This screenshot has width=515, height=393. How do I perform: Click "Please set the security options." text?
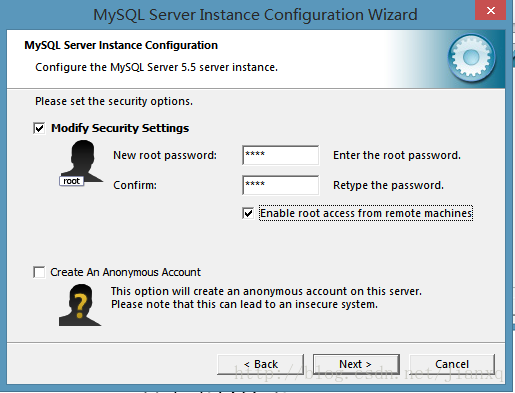click(x=114, y=101)
